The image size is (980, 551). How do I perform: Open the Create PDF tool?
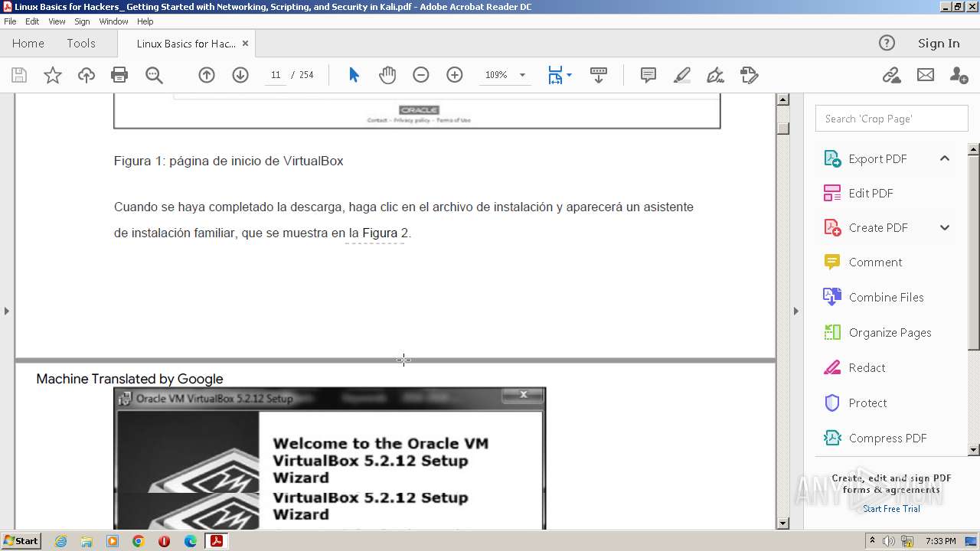[x=877, y=227]
